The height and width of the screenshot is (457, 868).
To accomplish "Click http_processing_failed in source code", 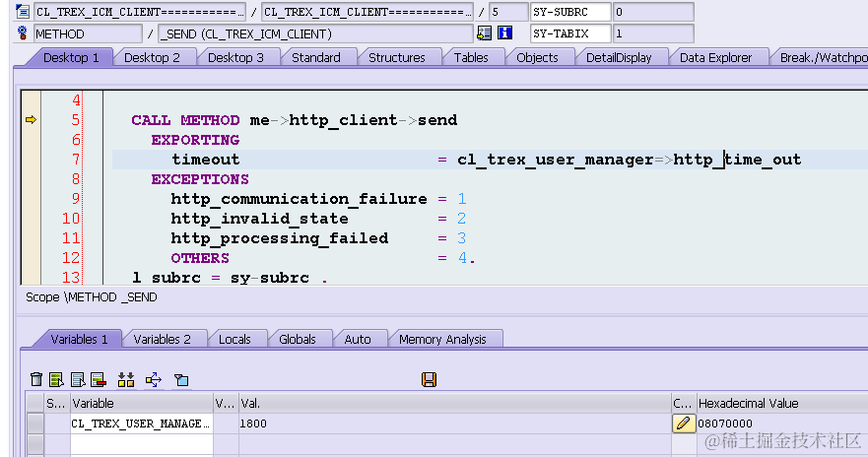I will [x=280, y=238].
